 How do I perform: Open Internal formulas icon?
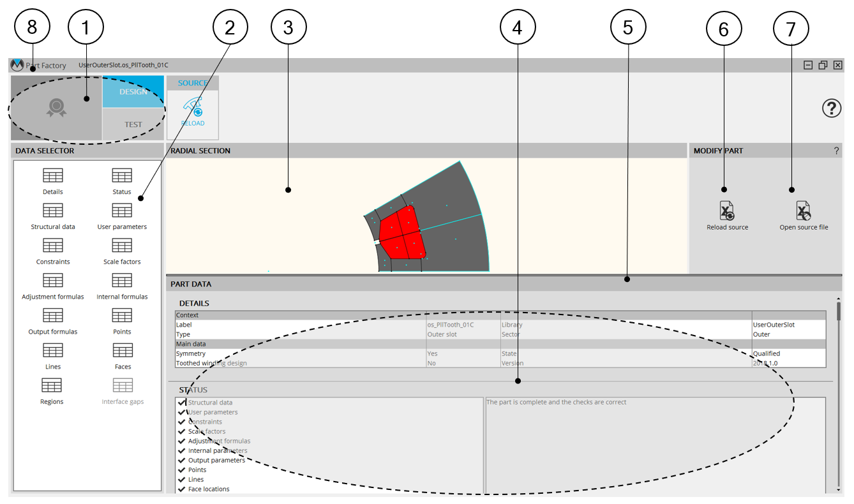[x=121, y=281]
